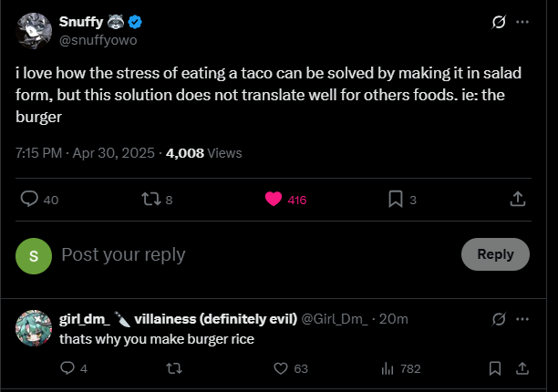Open Snuffy's profile avatar
This screenshot has width=558, height=392.
point(34,32)
